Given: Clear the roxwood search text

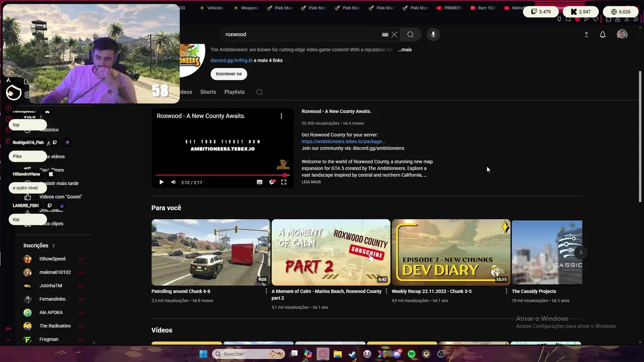Looking at the screenshot, I should (394, 35).
